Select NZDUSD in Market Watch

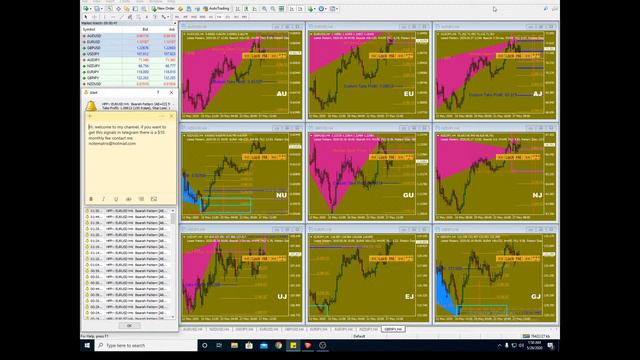pyautogui.click(x=129, y=84)
